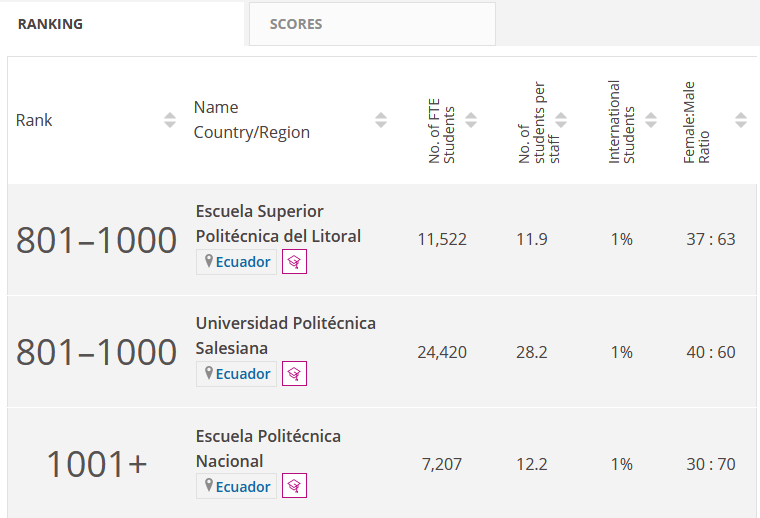The image size is (760, 518).
Task: Click the Rank column header label
Action: pos(34,120)
